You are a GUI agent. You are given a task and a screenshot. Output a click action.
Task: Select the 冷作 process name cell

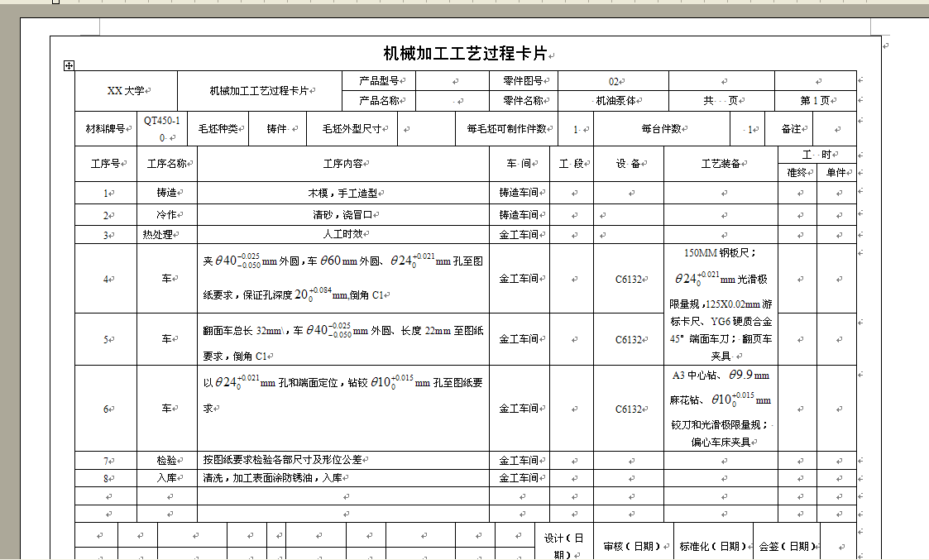(167, 215)
